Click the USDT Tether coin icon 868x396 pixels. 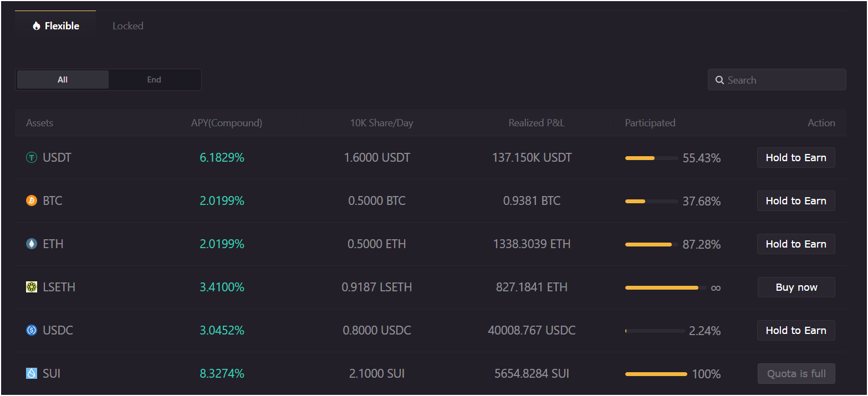pyautogui.click(x=32, y=158)
